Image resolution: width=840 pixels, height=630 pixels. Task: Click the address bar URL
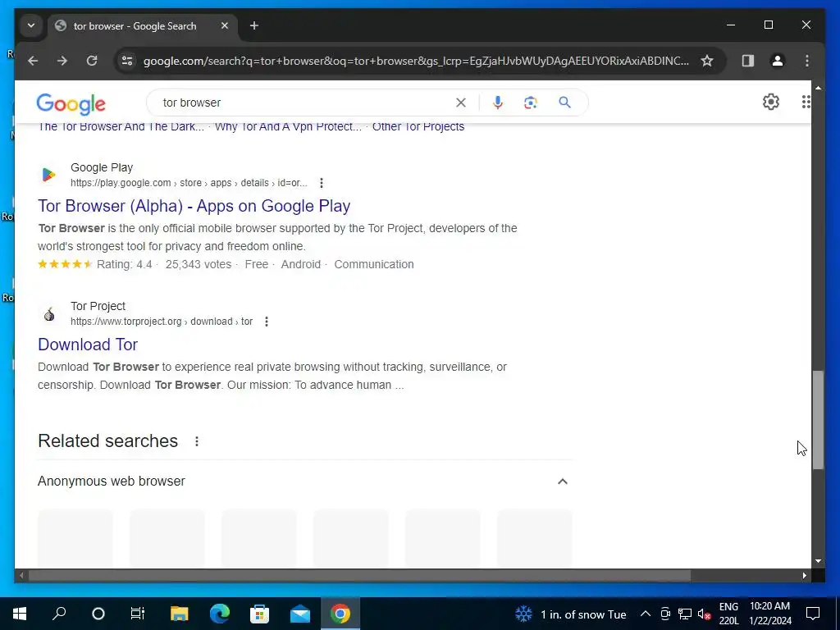(x=416, y=61)
